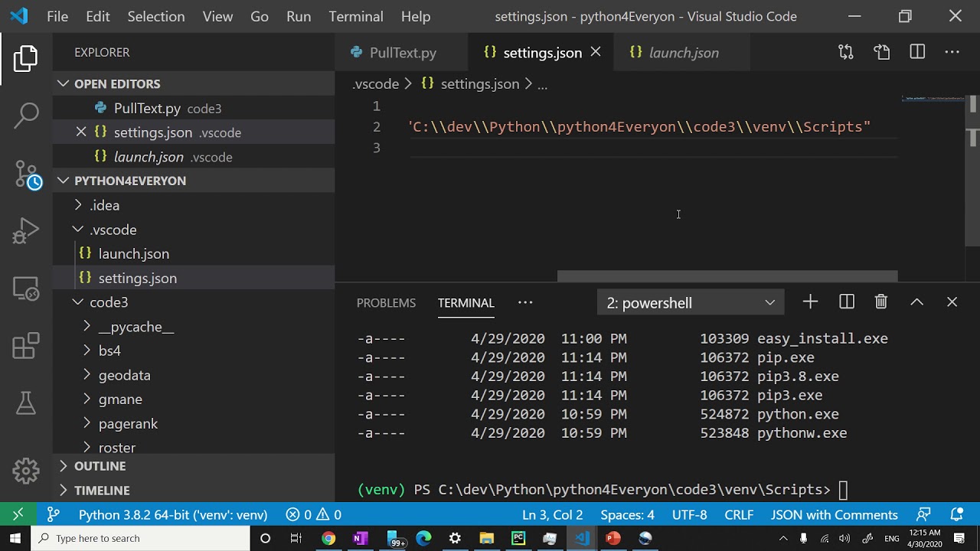Click the Compare Changes editor icon
The height and width of the screenshot is (551, 980).
(x=846, y=52)
